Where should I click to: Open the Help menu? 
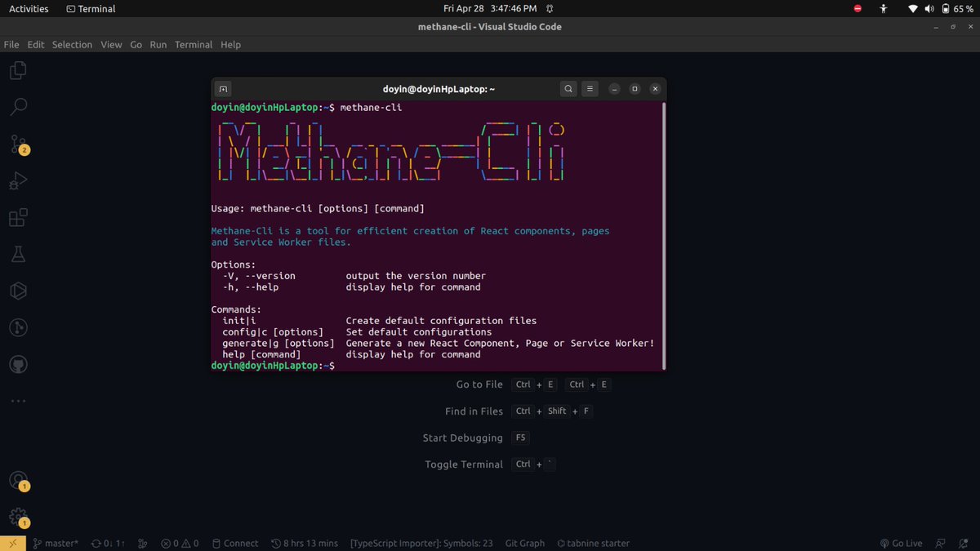click(x=231, y=45)
